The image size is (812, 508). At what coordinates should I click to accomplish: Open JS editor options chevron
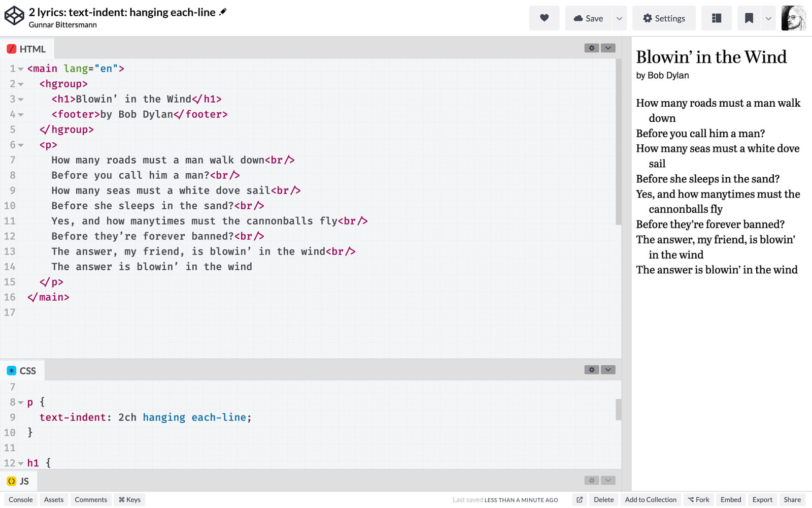click(608, 480)
